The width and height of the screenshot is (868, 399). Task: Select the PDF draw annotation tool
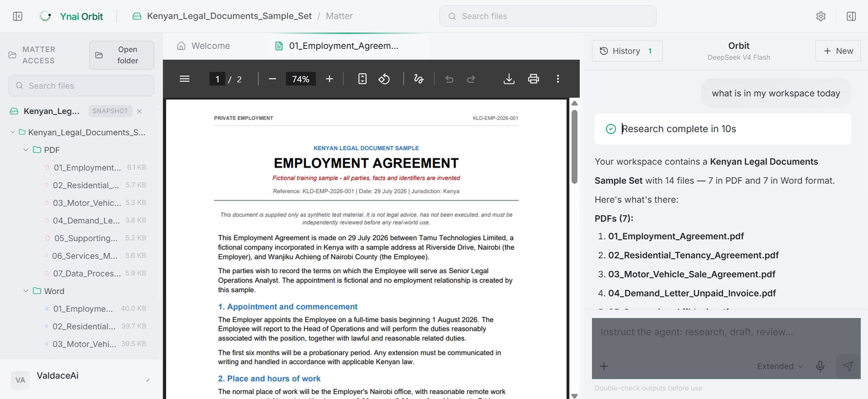419,79
